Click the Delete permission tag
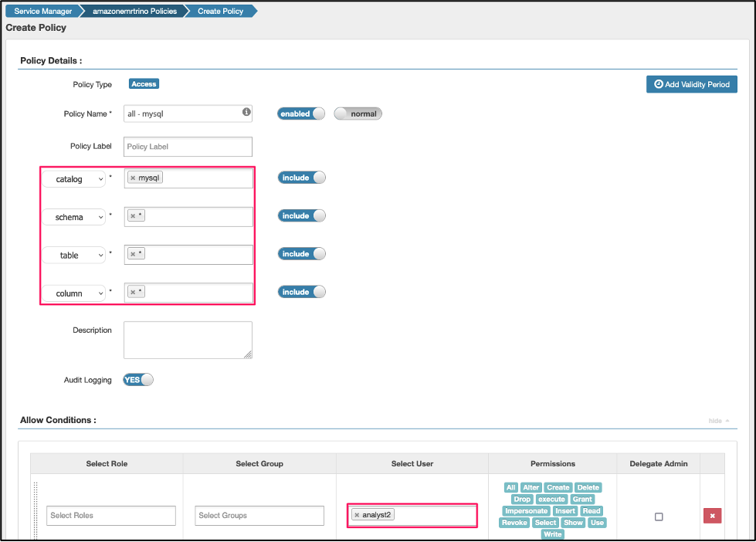 tap(588, 487)
